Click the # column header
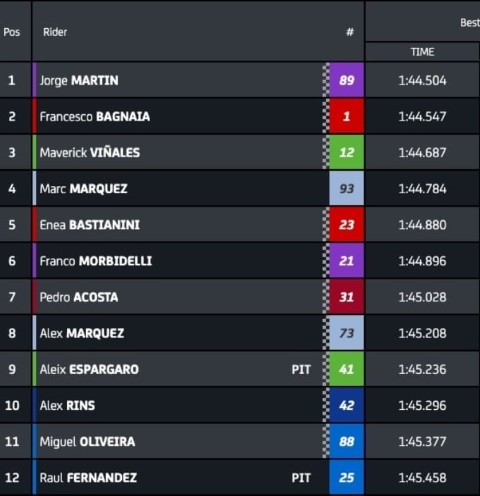 [350, 32]
